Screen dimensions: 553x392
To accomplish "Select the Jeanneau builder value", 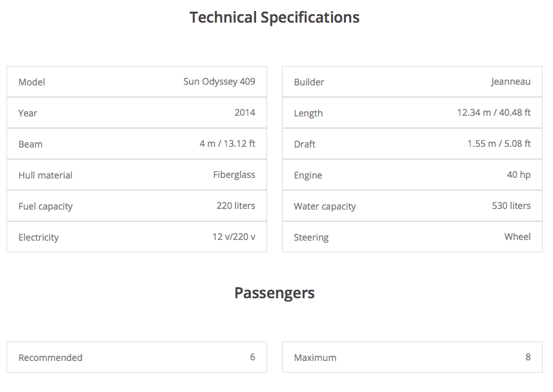I will pos(510,82).
